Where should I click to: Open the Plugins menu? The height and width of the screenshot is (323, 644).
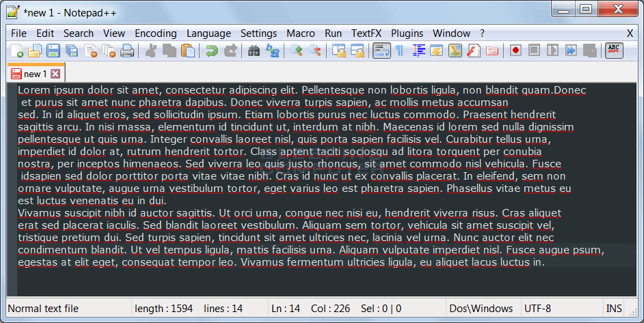pyautogui.click(x=407, y=33)
